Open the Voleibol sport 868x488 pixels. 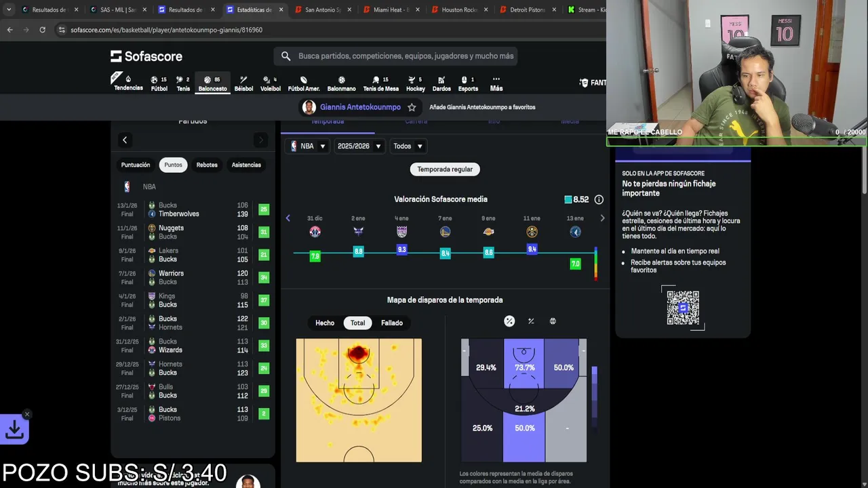pos(270,83)
